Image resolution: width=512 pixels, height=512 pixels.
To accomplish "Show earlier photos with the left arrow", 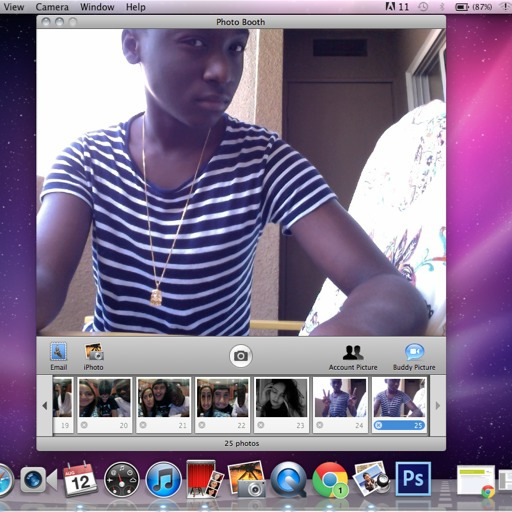I will coord(45,406).
